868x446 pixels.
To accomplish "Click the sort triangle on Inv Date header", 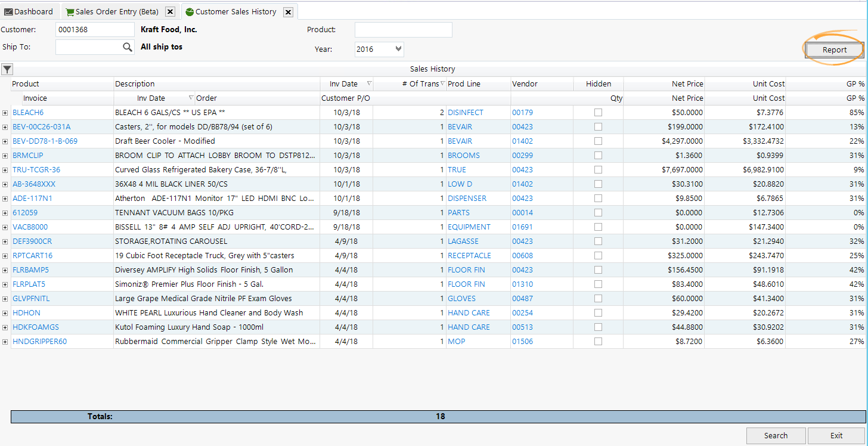I will [369, 83].
